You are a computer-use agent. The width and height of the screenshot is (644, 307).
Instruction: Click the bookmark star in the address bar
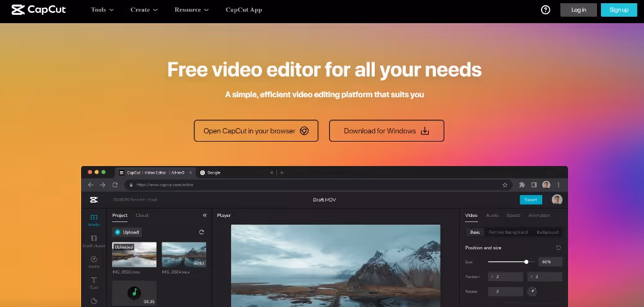[x=505, y=185]
